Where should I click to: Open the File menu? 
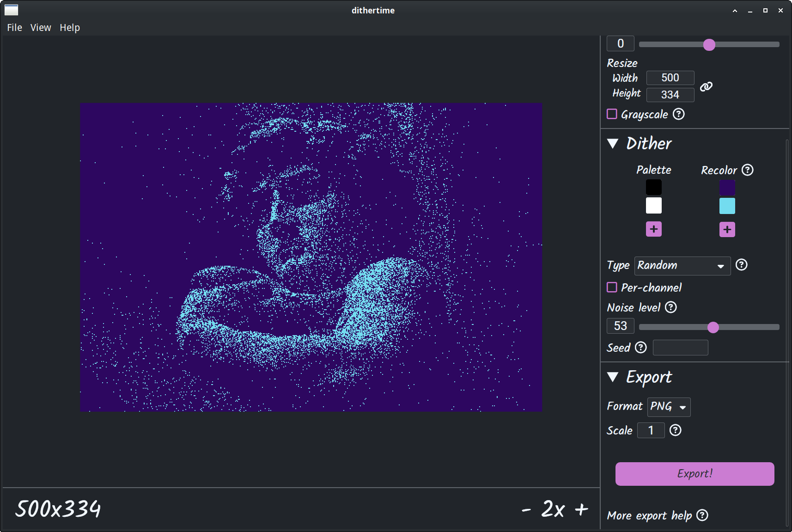point(14,28)
